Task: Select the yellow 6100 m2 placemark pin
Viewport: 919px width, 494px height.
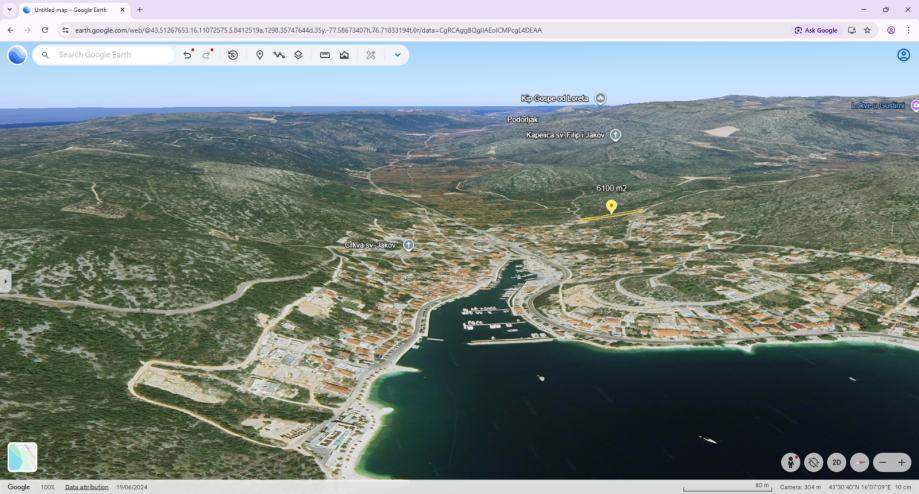Action: tap(611, 206)
